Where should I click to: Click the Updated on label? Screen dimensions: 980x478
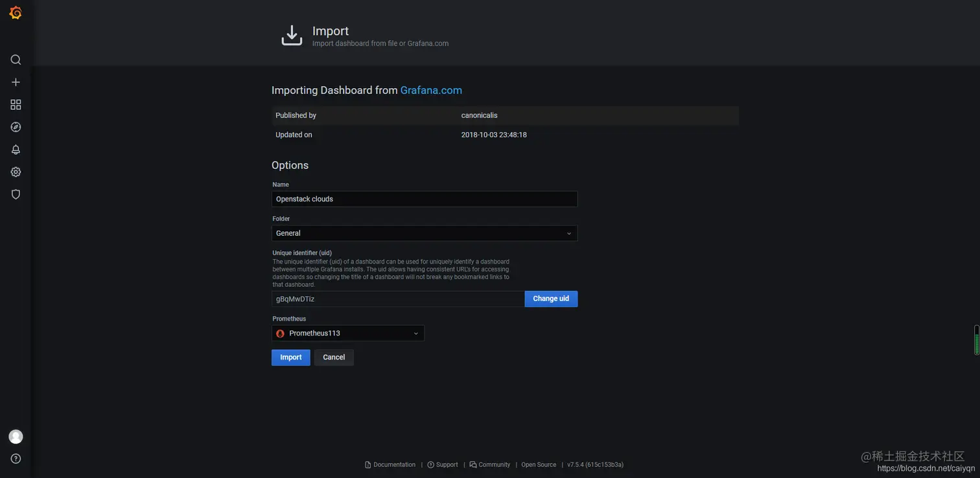[294, 135]
